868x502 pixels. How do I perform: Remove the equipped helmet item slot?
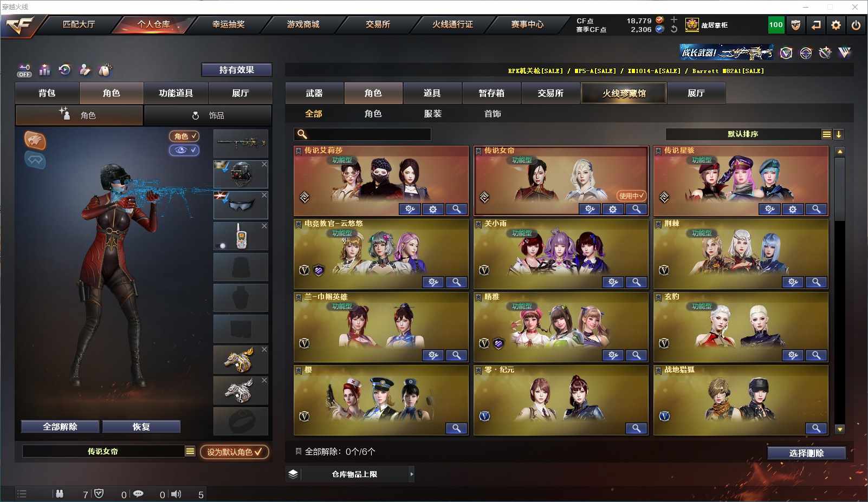coord(264,164)
